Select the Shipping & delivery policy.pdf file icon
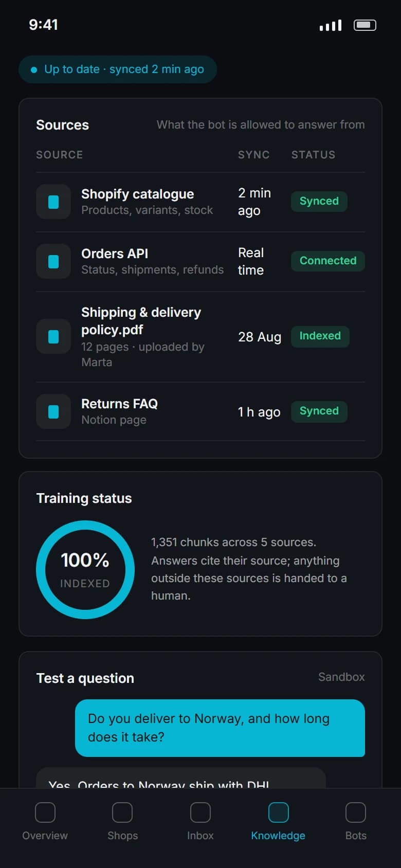Viewport: 401px width, 868px height. point(53,336)
